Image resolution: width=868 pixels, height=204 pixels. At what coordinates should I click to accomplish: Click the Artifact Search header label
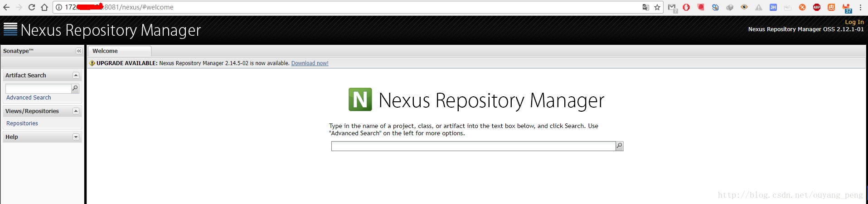click(26, 76)
